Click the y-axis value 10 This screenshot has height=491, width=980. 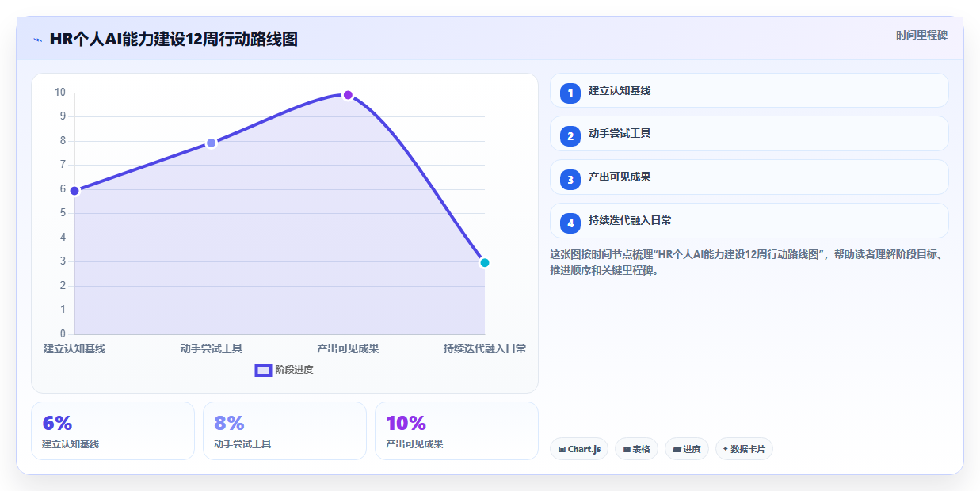click(60, 93)
